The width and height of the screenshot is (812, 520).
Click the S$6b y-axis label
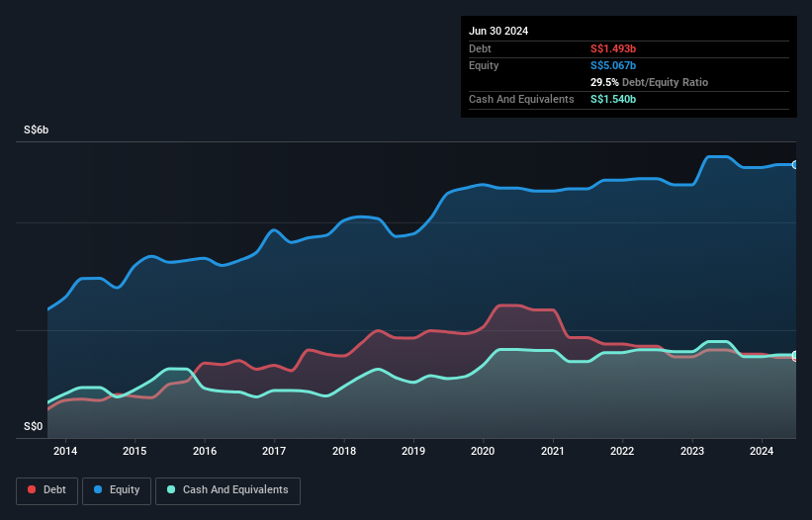pyautogui.click(x=37, y=130)
